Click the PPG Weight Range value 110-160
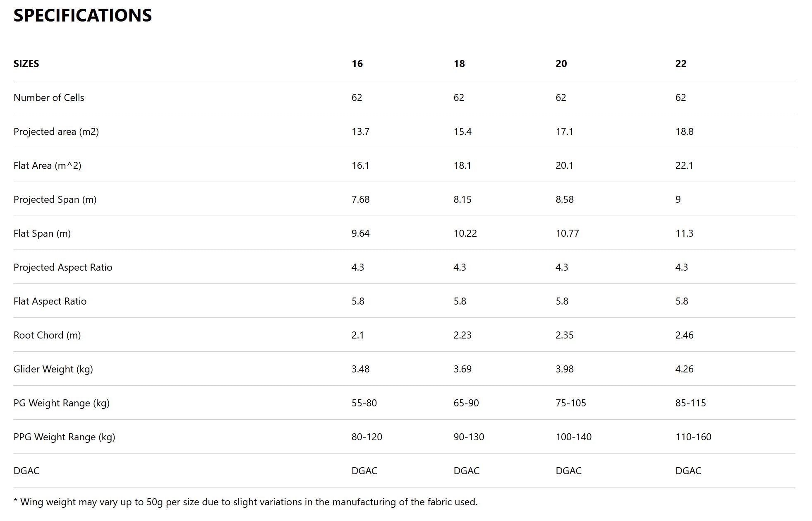Screen dimensions: 812x521 (x=693, y=437)
